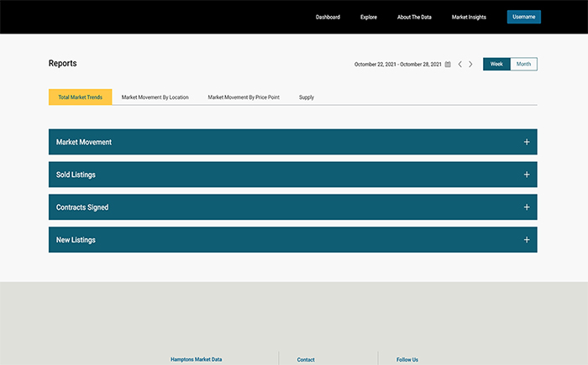This screenshot has width=588, height=365.
Task: Open Dashboard in top navigation
Action: point(328,17)
